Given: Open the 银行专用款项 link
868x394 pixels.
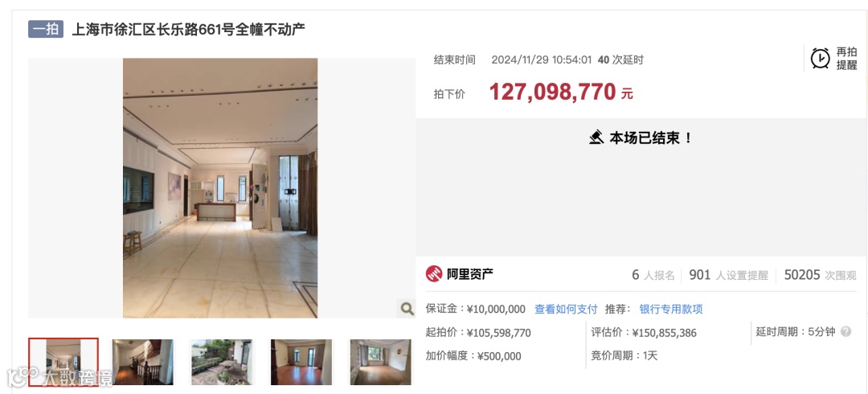Looking at the screenshot, I should pos(671,310).
